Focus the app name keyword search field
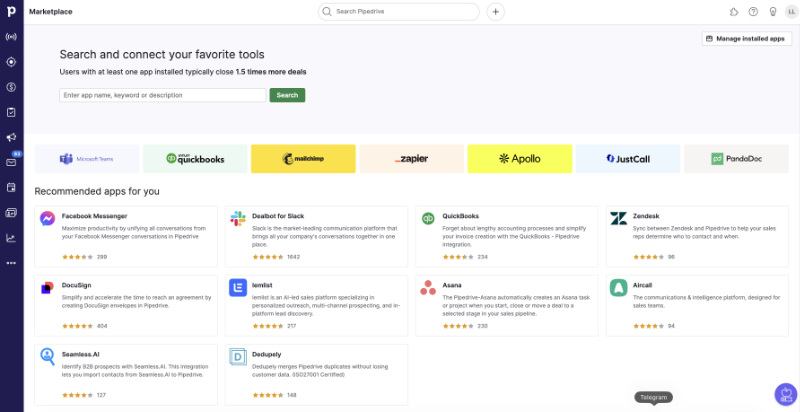This screenshot has height=412, width=800. pos(163,95)
